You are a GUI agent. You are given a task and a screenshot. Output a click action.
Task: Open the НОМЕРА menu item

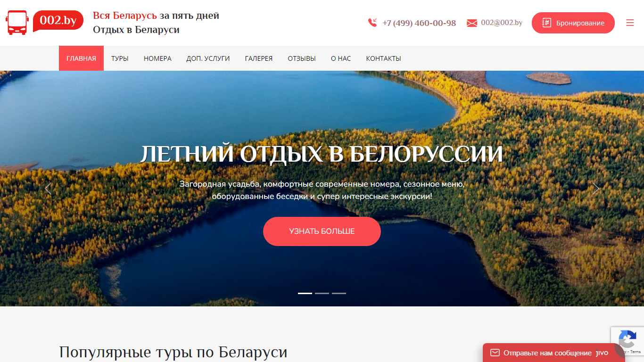157,58
